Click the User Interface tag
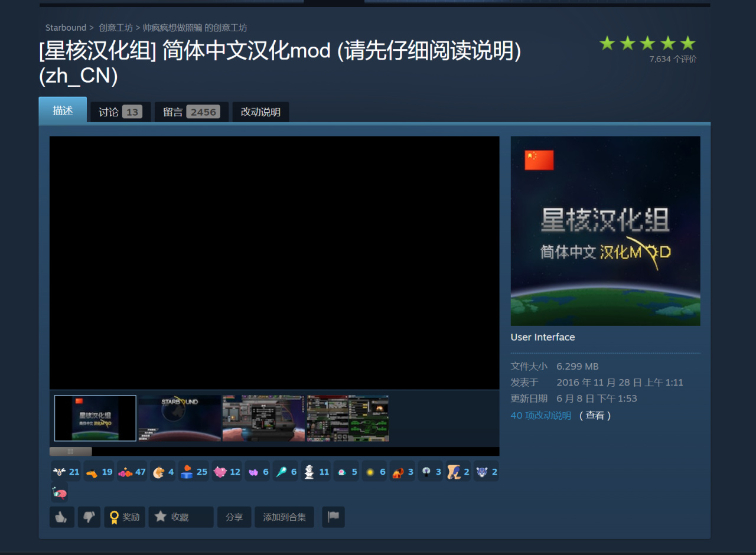The width and height of the screenshot is (756, 555). pyautogui.click(x=543, y=337)
